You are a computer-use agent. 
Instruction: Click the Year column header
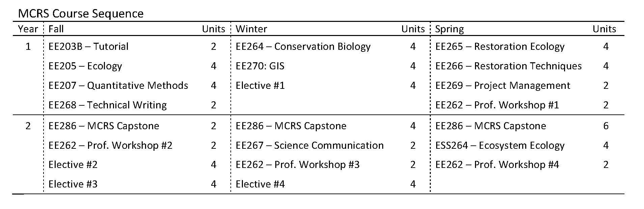tap(28, 29)
